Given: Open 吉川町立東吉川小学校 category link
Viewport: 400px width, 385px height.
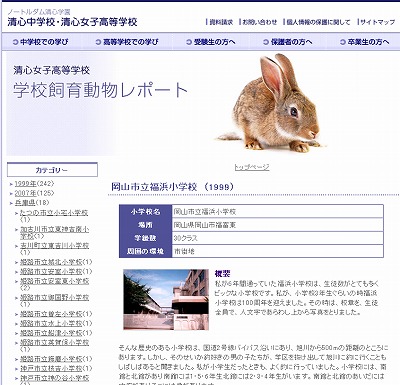Looking at the screenshot, I should tap(54, 246).
